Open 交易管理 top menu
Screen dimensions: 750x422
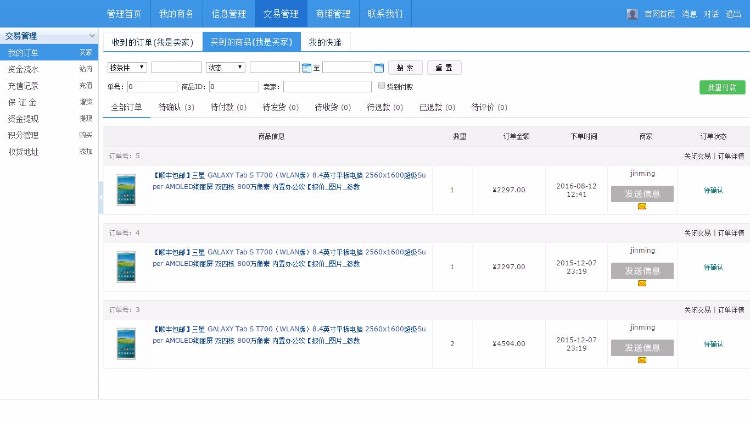pyautogui.click(x=281, y=14)
